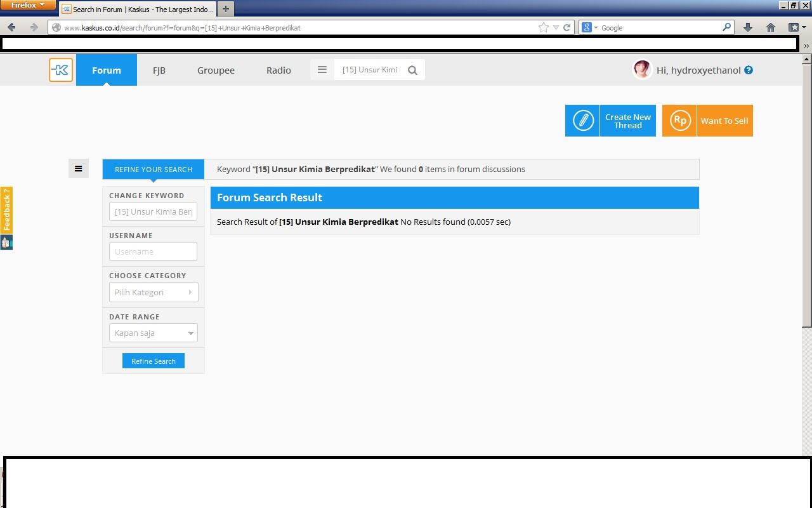Open the FJB tab

pos(159,70)
